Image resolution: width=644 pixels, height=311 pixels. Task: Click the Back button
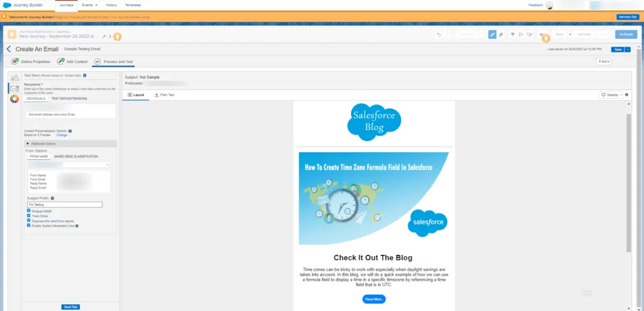coord(604,61)
